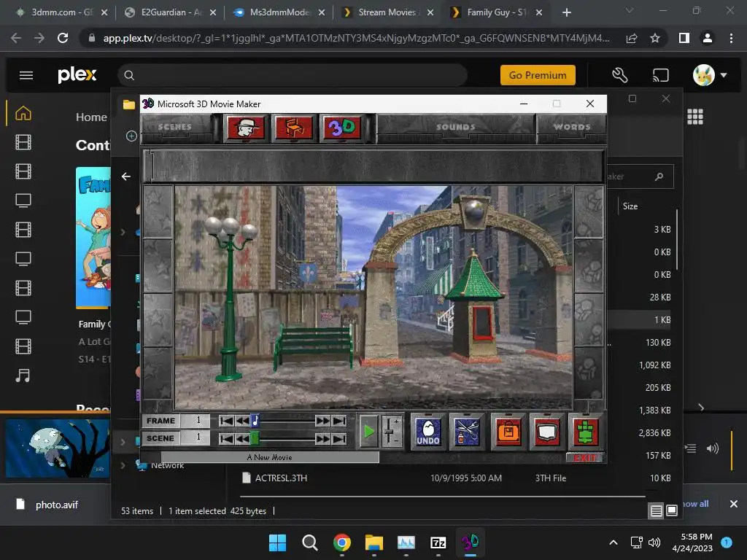Switch to the Stream Movies browser tab
The image size is (747, 560).
click(x=387, y=12)
